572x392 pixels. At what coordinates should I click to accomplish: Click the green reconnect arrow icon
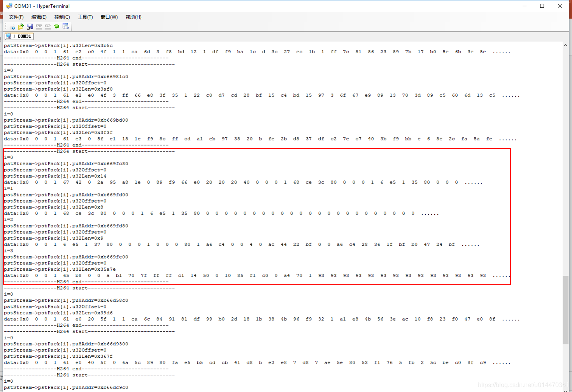click(x=57, y=26)
